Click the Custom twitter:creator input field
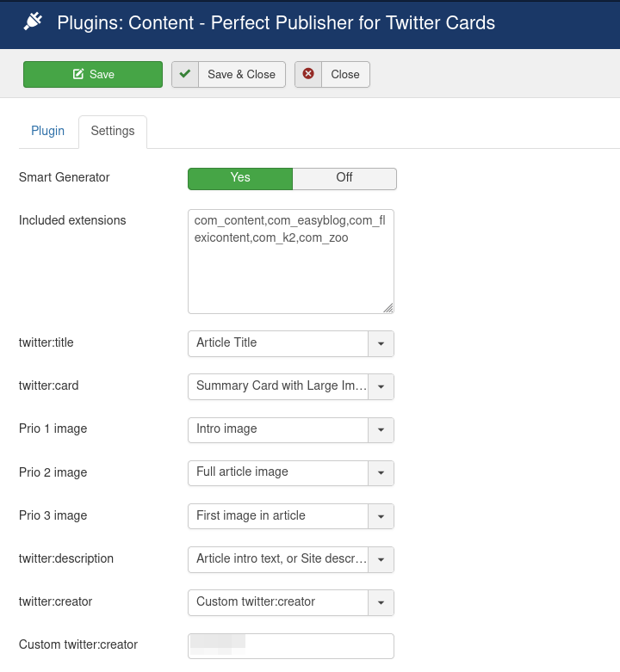The width and height of the screenshot is (620, 672). pos(291,646)
